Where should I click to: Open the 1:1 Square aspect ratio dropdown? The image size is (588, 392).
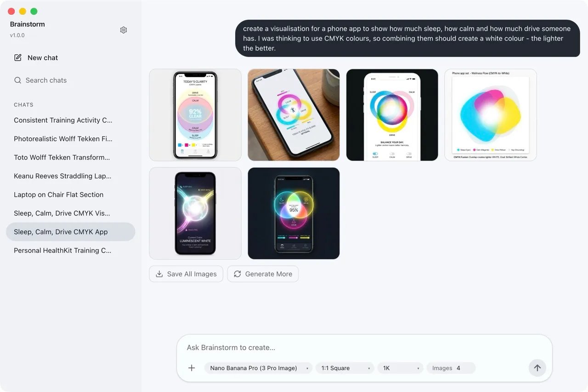click(345, 368)
